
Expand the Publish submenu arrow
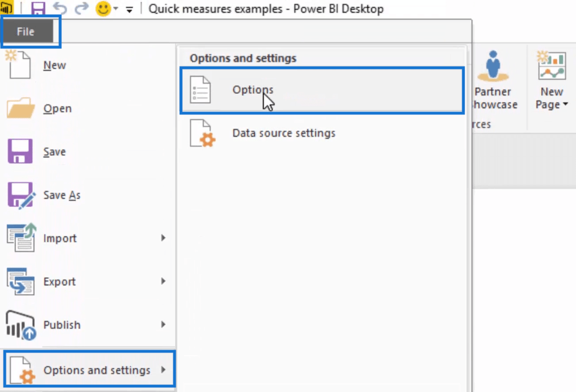coord(163,324)
